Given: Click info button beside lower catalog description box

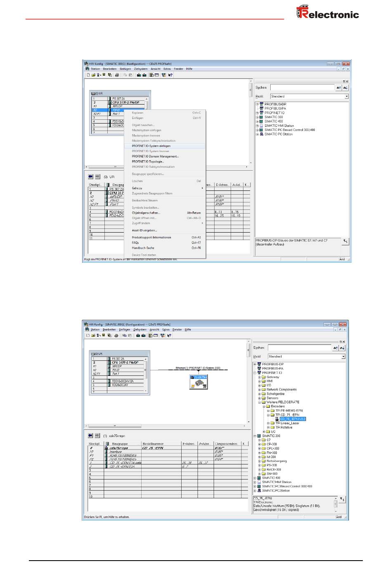Looking at the screenshot, I should tap(342, 500).
